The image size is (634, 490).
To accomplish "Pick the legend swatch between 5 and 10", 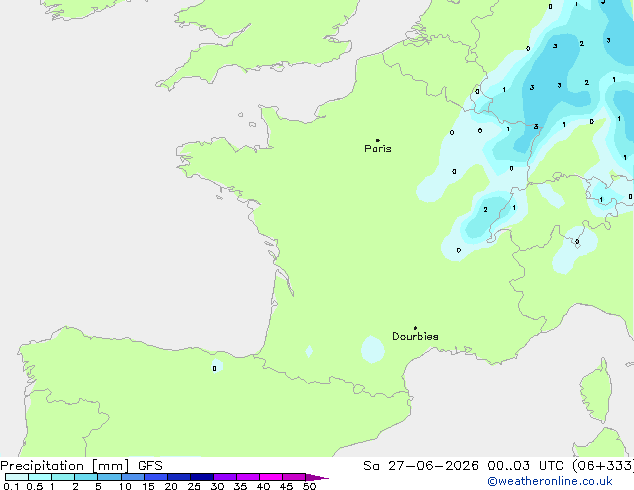I will 109,477.
